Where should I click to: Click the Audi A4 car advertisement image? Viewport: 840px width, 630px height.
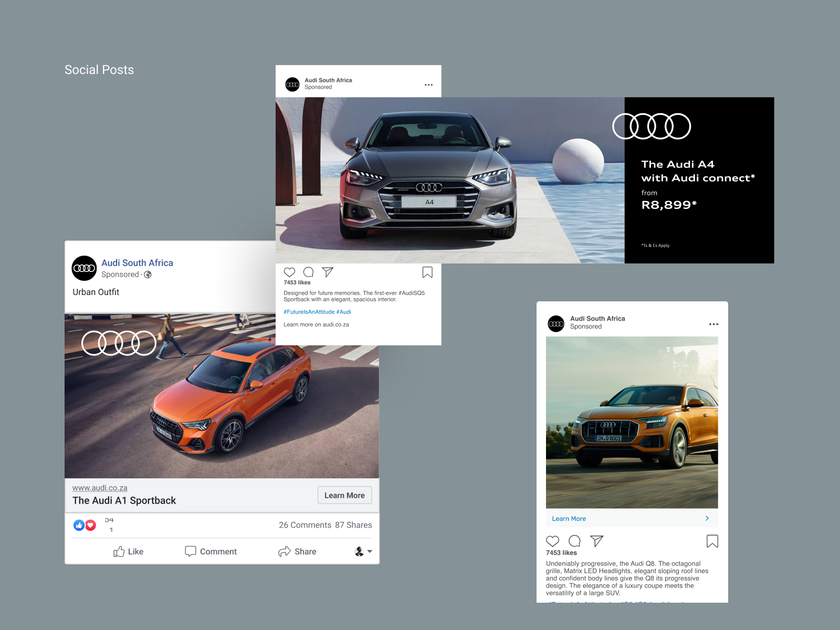pyautogui.click(x=450, y=180)
